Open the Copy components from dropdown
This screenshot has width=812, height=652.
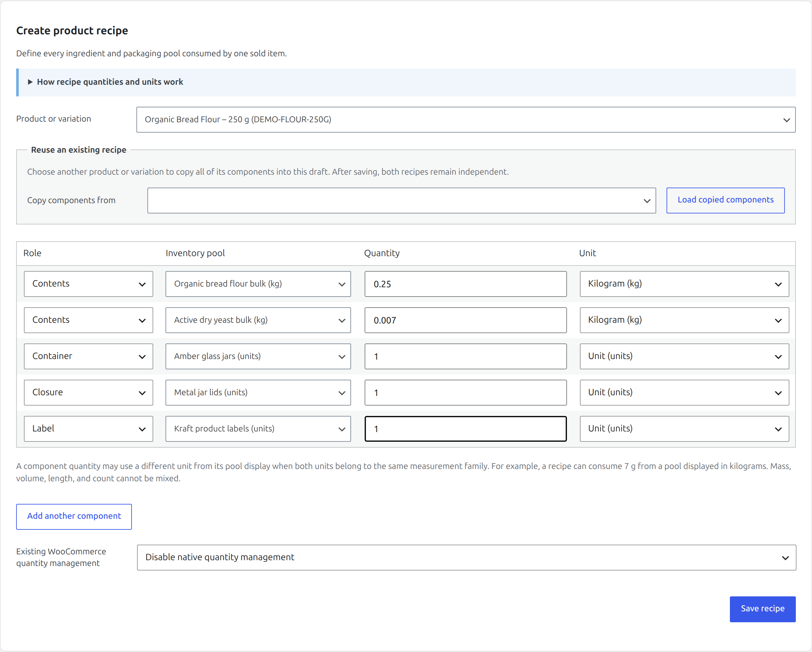(401, 200)
